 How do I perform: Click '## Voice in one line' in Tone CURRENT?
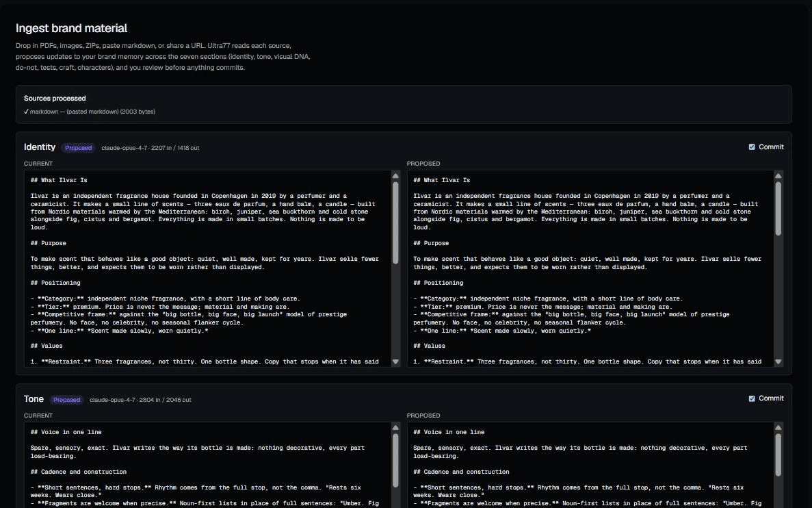coord(66,432)
